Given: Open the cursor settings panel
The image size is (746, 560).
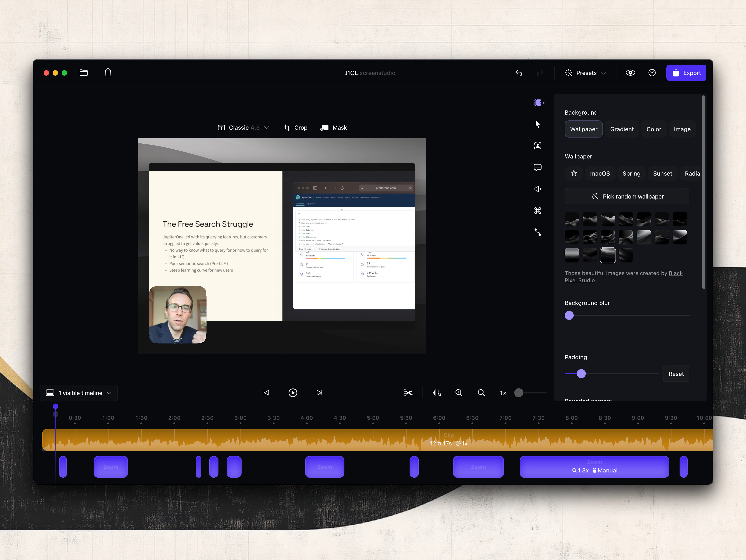Looking at the screenshot, I should (x=538, y=124).
